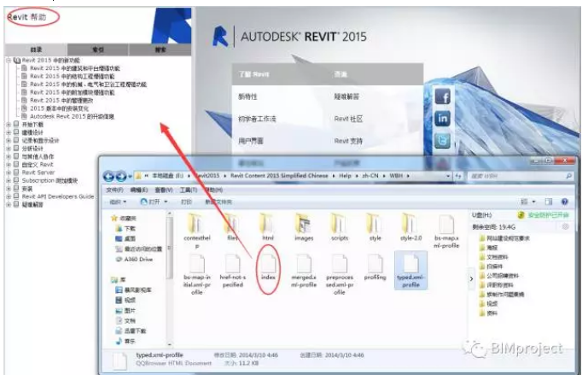This screenshot has height=380, width=588.
Task: Click the 新建文件夹 toolbar button
Action: click(x=218, y=202)
